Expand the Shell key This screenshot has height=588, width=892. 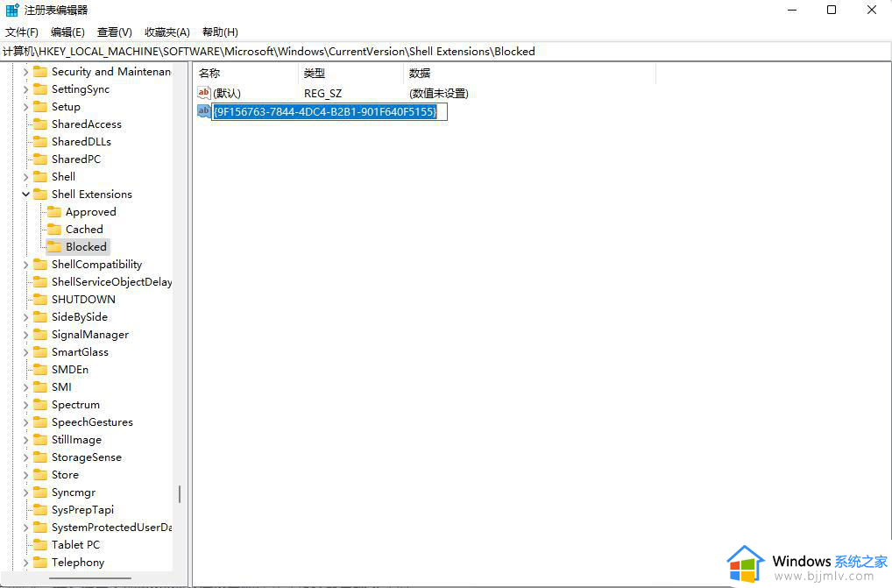(x=25, y=177)
